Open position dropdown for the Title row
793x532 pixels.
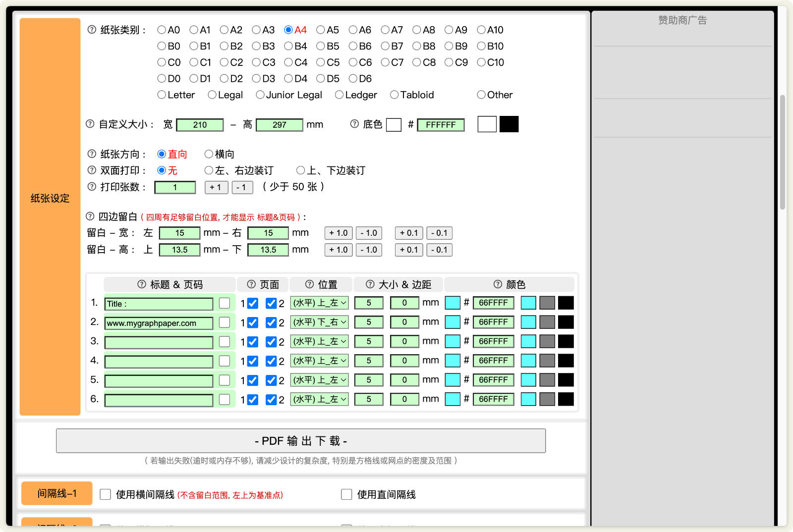tap(319, 303)
